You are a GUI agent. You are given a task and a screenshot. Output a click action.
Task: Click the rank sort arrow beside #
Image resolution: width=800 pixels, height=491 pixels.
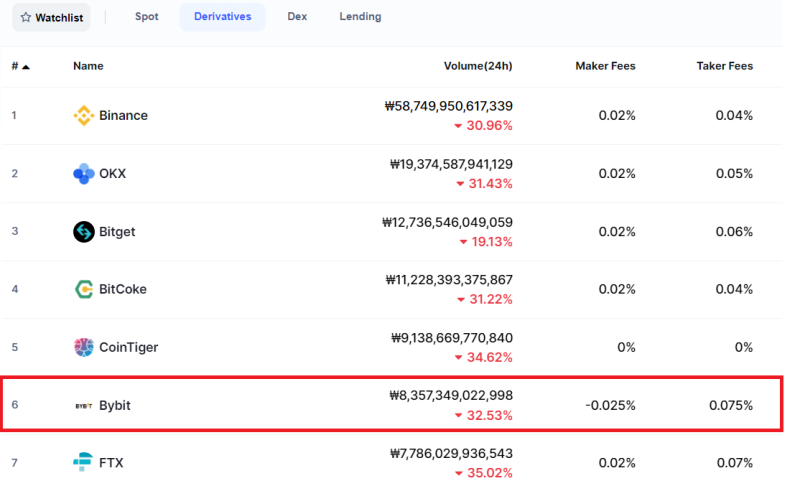pos(26,67)
